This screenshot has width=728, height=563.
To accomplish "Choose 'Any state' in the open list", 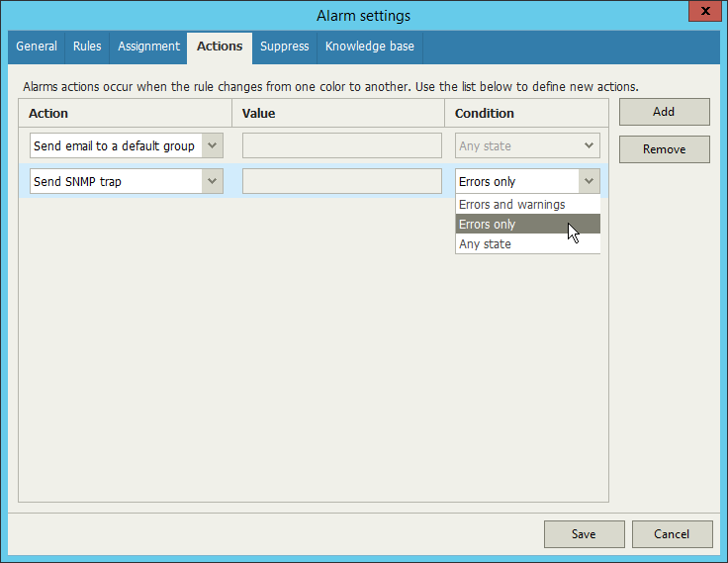I will [x=528, y=243].
